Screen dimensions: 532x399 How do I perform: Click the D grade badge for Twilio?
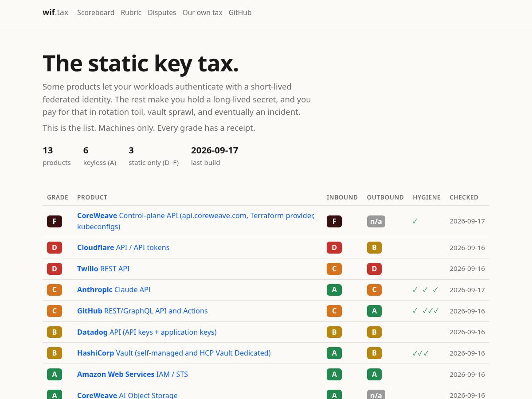pyautogui.click(x=55, y=269)
